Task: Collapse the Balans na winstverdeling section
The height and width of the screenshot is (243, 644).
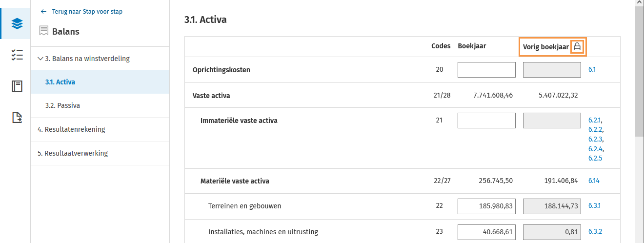Action: pos(40,59)
